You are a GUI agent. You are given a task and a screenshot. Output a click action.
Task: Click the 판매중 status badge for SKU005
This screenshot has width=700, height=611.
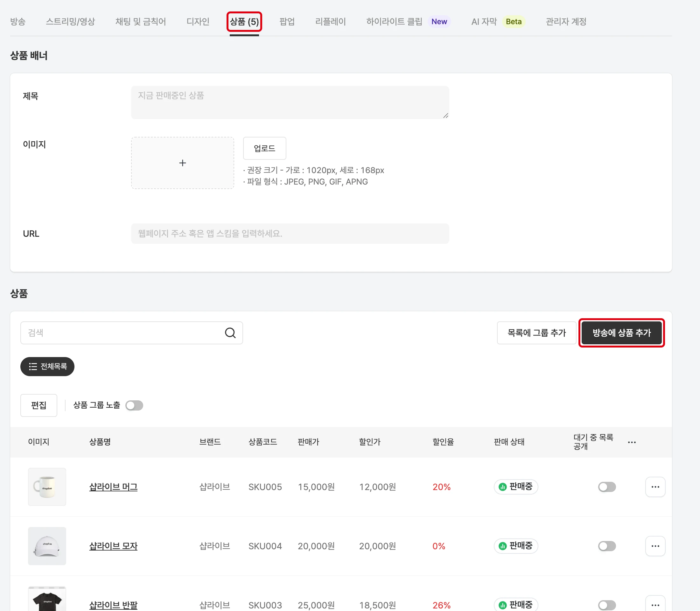[x=515, y=487]
